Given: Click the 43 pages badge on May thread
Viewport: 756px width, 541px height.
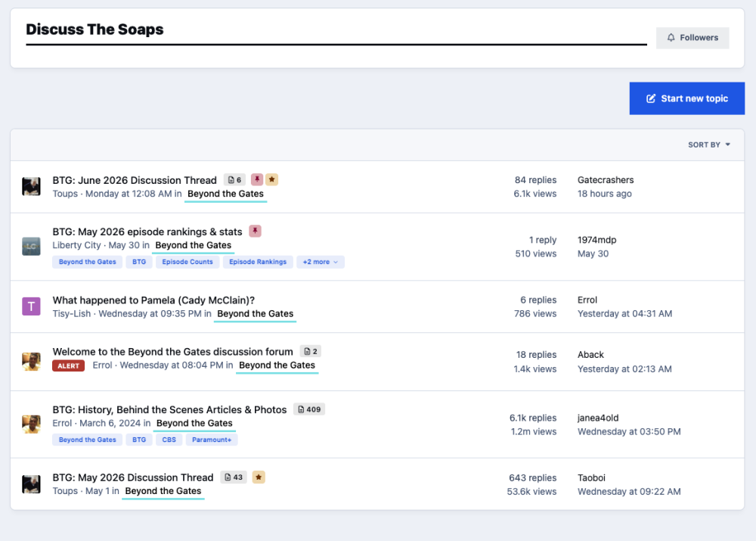Looking at the screenshot, I should (234, 477).
